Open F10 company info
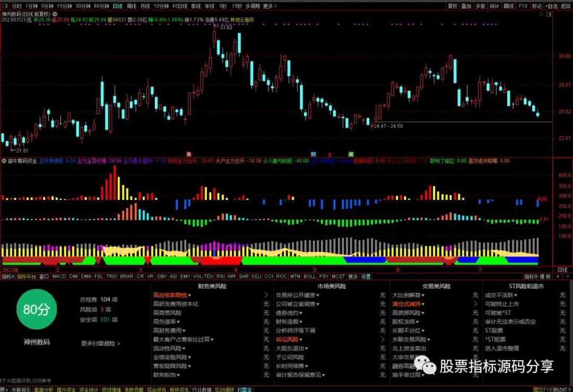The width and height of the screenshot is (573, 392). tap(523, 6)
